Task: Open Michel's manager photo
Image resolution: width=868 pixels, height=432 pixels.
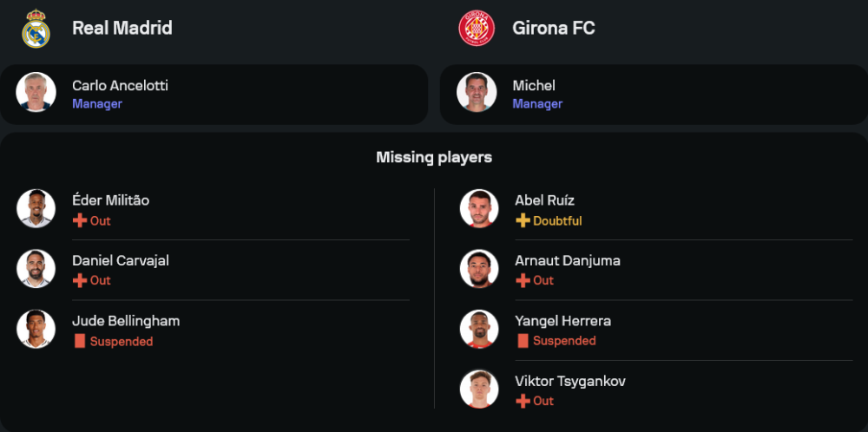Action: coord(477,93)
